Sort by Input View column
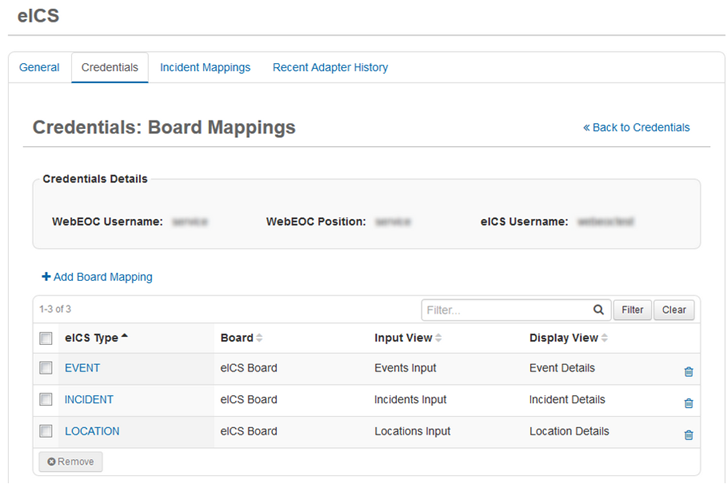Image resolution: width=727 pixels, height=492 pixels. (439, 338)
